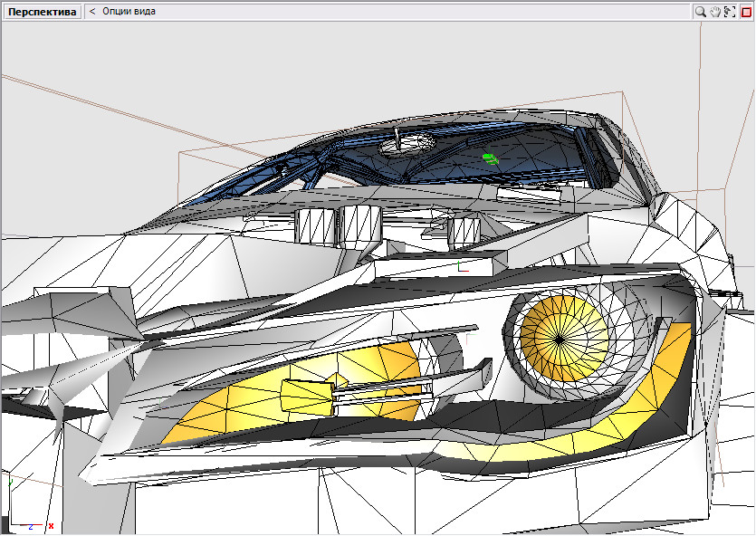
Task: Select the rightmost cylinder below the windshield
Action: pos(465,230)
